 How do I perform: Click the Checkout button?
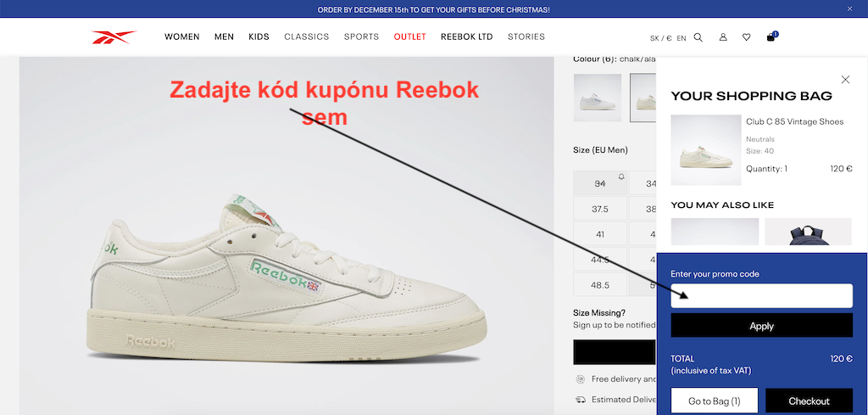click(809, 401)
